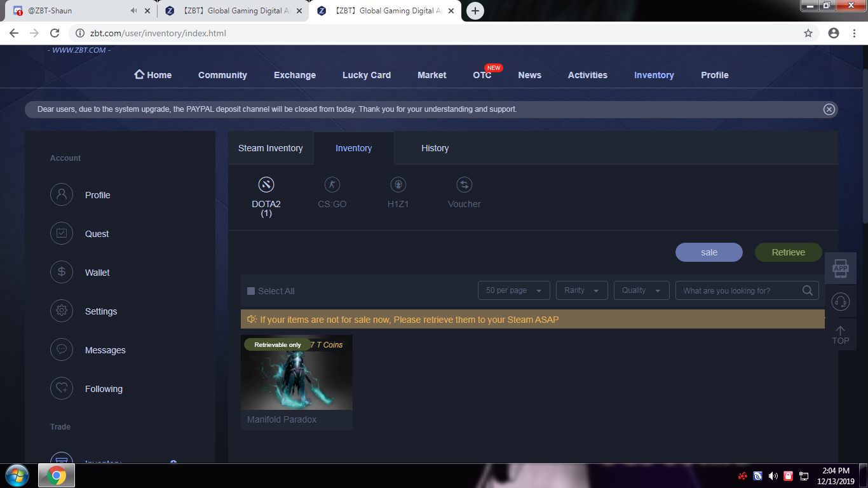
Task: Open the Profile icon in sidebar
Action: [x=62, y=194]
